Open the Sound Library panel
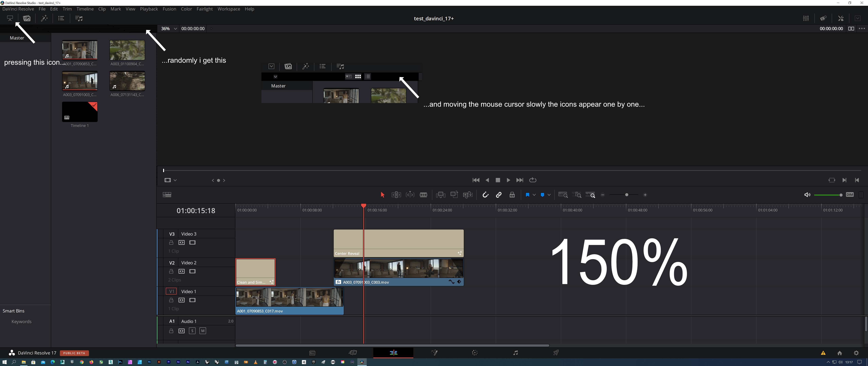Screen dimensions: 868x366 (78, 18)
